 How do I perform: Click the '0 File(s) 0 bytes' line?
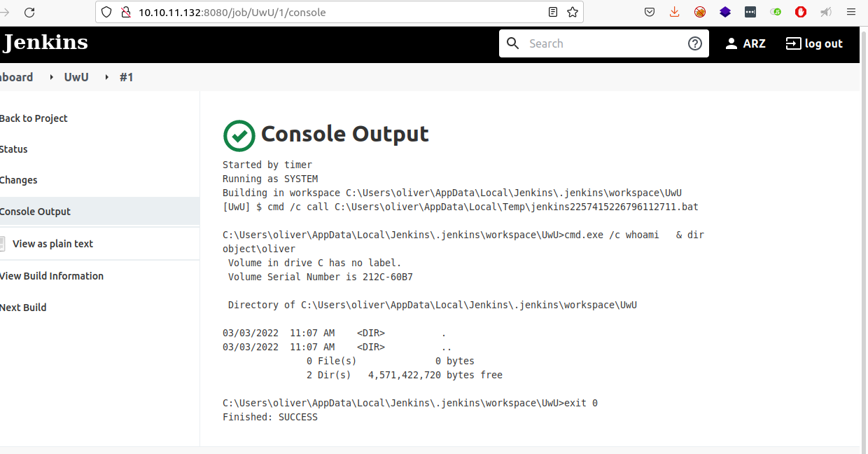tap(391, 361)
